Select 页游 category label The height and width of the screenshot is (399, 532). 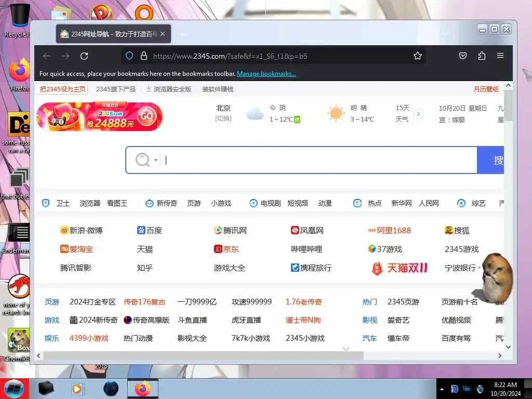pos(52,302)
